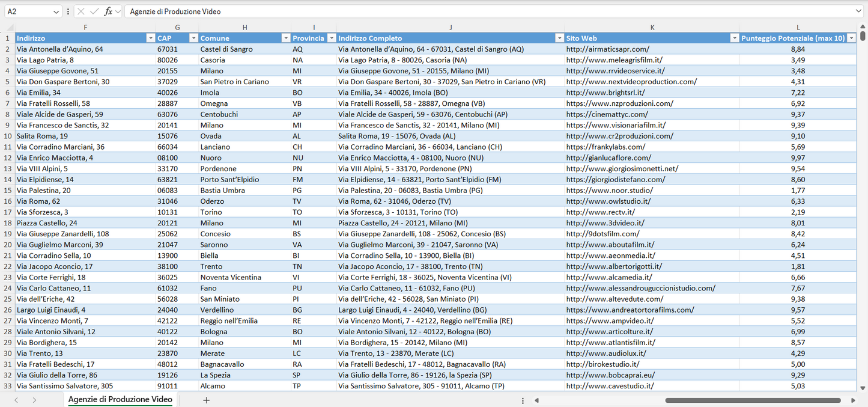Open the Indirizzo column filter dropdown
The height and width of the screenshot is (407, 868).
point(150,38)
